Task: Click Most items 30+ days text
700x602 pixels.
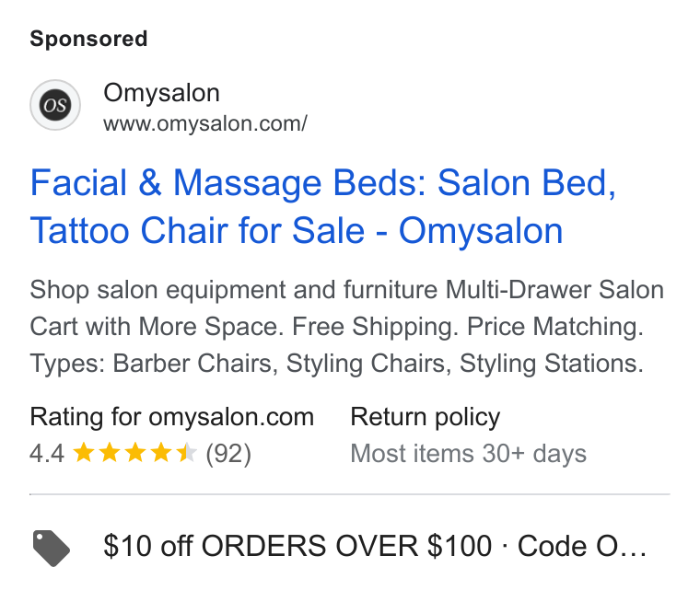Action: [468, 454]
